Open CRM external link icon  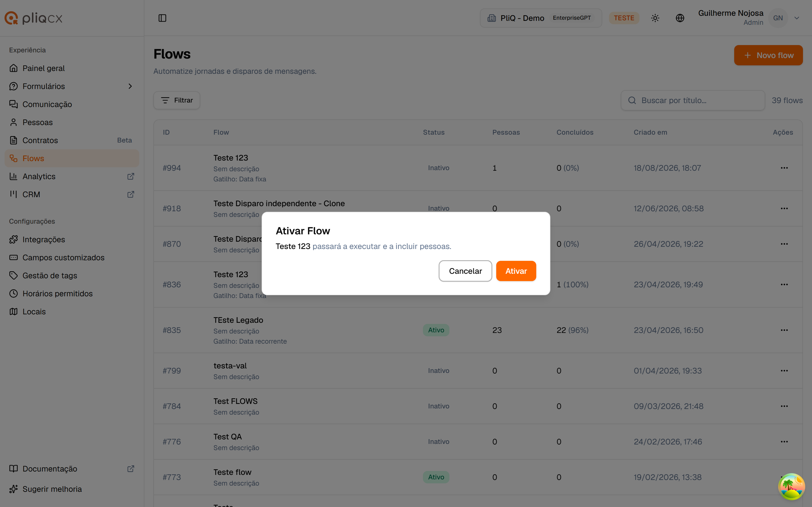tap(131, 194)
